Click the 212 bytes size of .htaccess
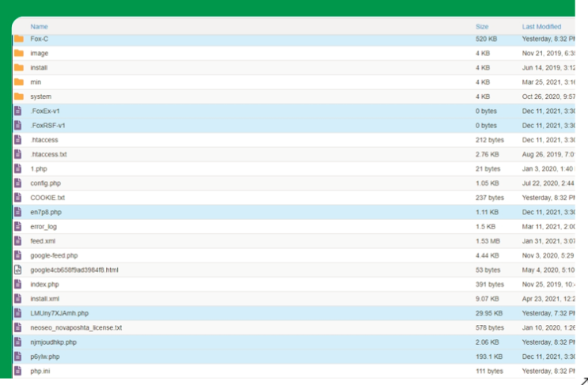588x385 pixels. pyautogui.click(x=490, y=140)
